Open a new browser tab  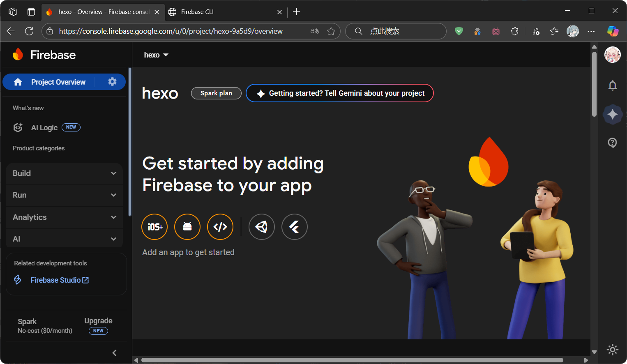click(297, 12)
